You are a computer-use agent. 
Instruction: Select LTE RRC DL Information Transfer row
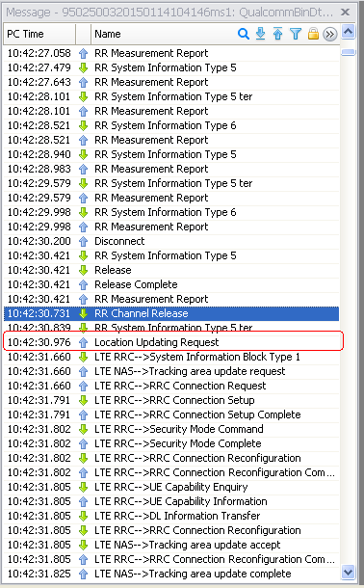click(171, 516)
